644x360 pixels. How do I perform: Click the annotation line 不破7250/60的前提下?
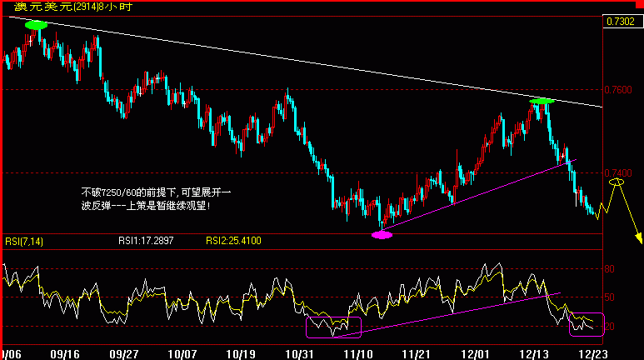[156, 192]
